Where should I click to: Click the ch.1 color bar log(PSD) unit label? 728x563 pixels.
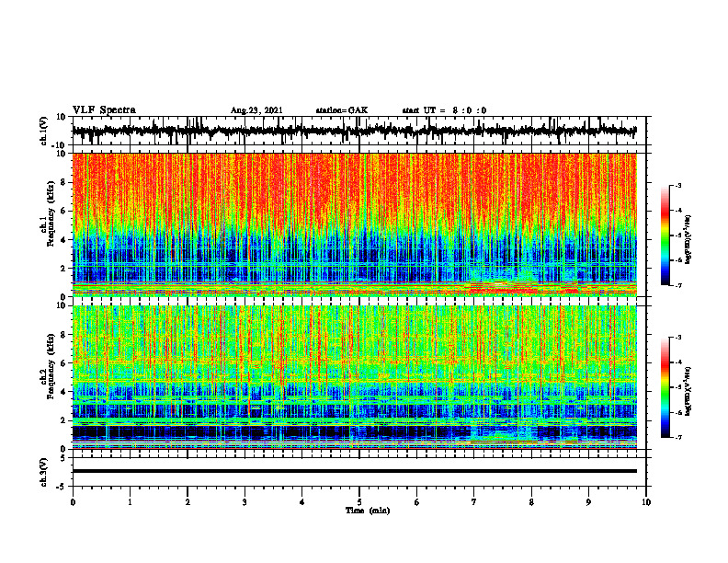[x=688, y=239]
